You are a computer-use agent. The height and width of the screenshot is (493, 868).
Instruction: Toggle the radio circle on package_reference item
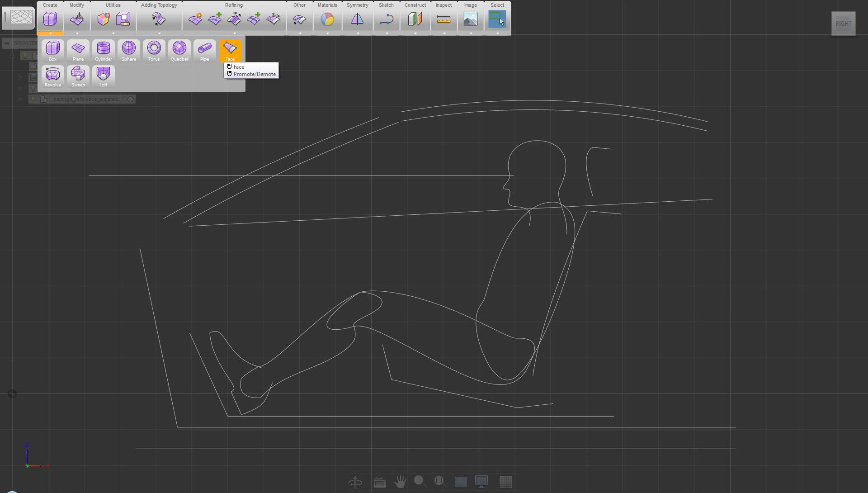130,99
